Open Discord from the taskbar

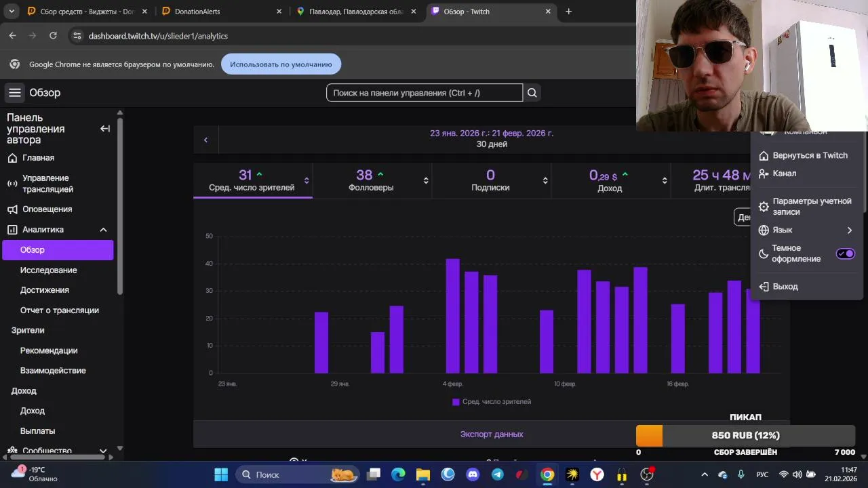473,474
